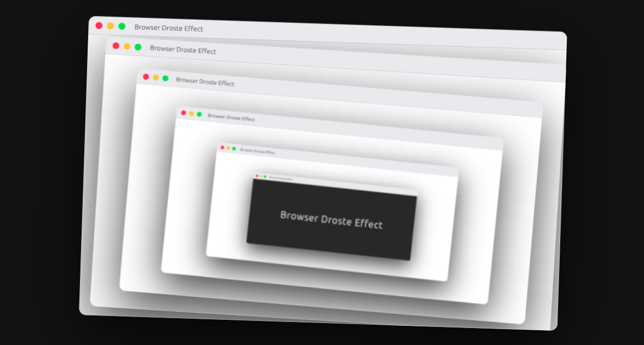
Task: Click red close dot of fifth nested window
Action: click(222, 147)
